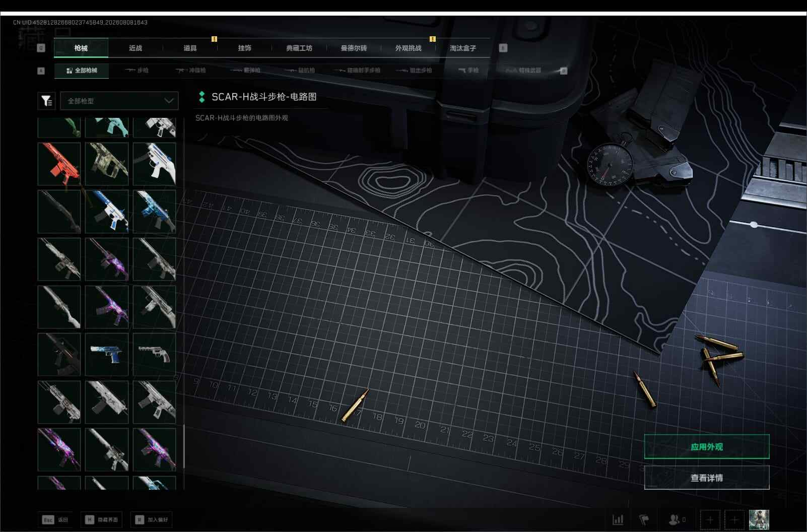Show only 霰弹枪 skins
The width and height of the screenshot is (807, 532).
point(245,71)
